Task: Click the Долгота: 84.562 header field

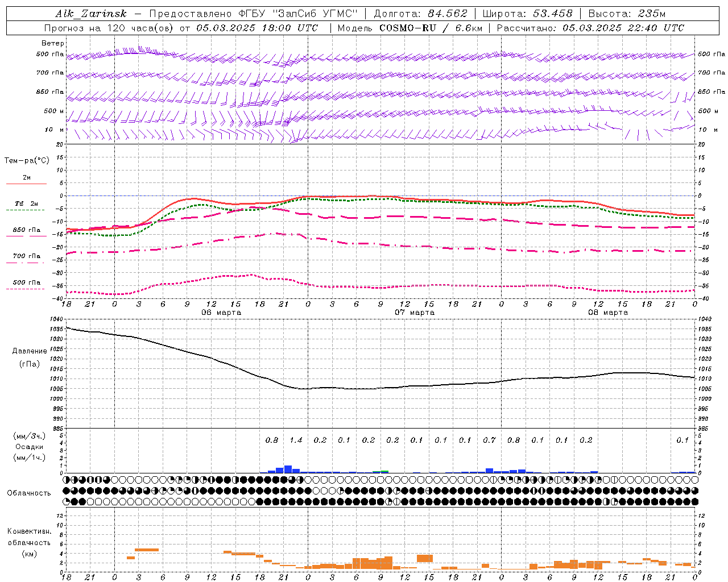Action: [x=420, y=14]
